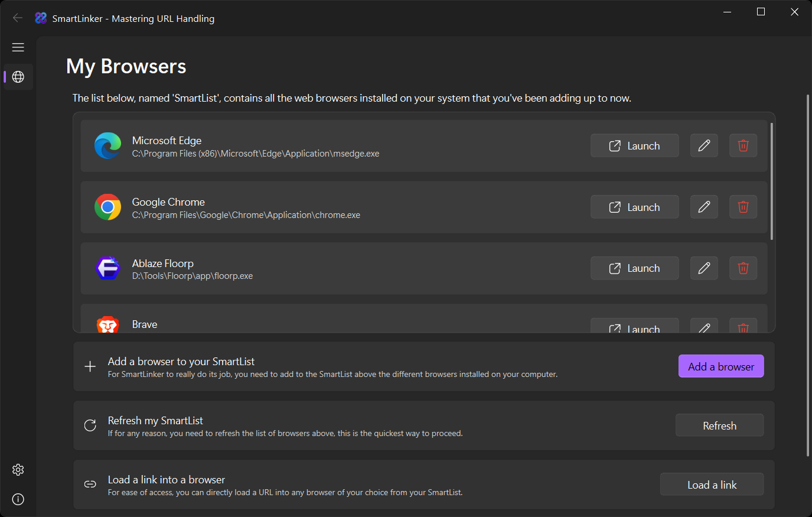The height and width of the screenshot is (517, 812).
Task: Delete Microsoft Edge from SmartList
Action: click(743, 145)
